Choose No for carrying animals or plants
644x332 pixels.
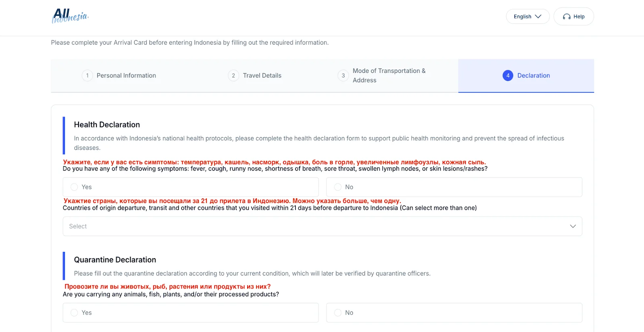[x=338, y=313]
